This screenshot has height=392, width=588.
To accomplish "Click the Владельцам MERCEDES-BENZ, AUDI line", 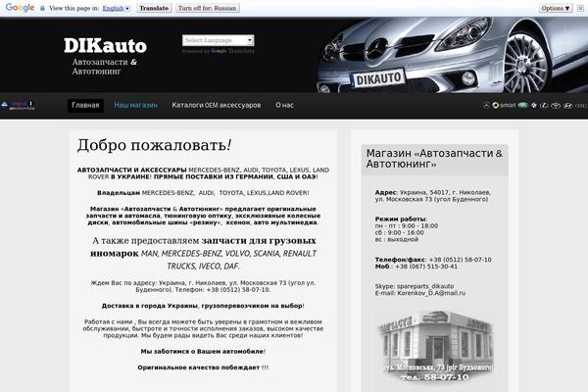I will coord(203,193).
